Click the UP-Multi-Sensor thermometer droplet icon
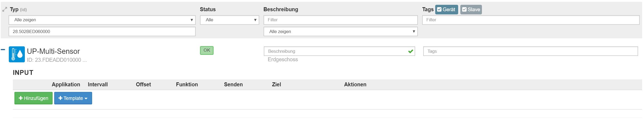Screen dimensions: 644x122 click(17, 54)
